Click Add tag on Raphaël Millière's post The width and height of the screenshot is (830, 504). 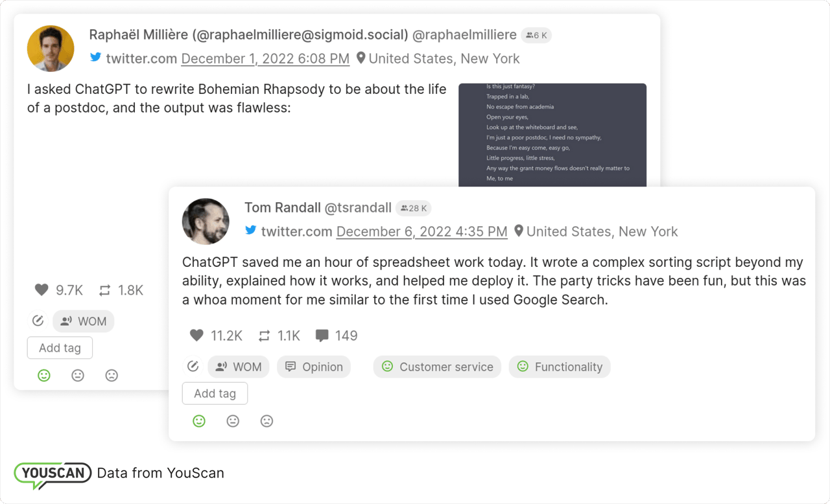coord(60,348)
